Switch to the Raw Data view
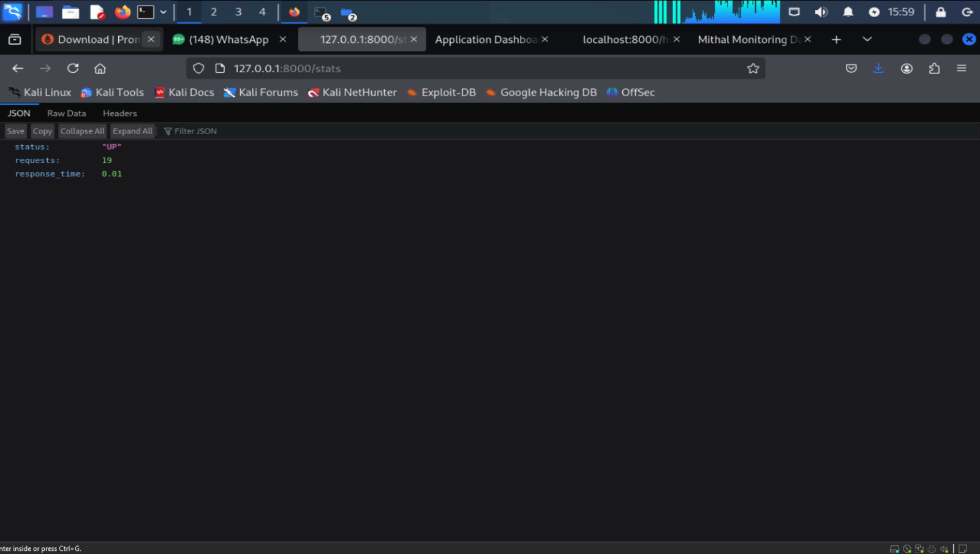This screenshot has width=980, height=554. [67, 113]
